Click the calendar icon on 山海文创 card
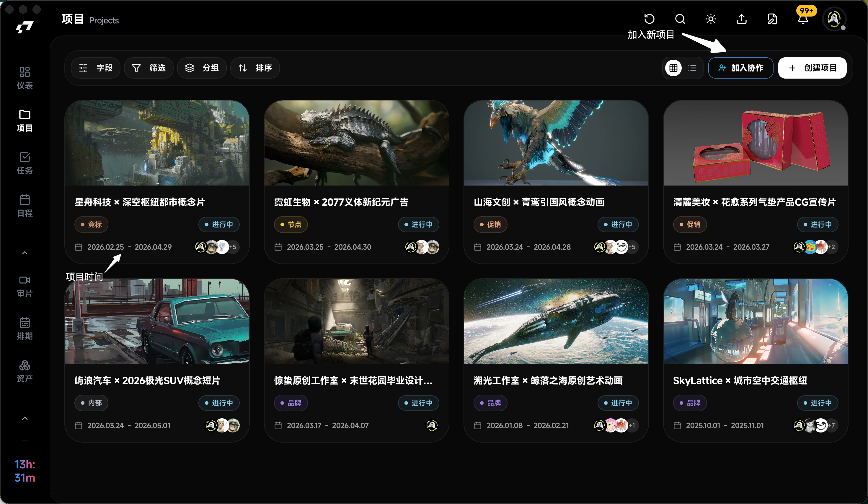 pos(477,247)
